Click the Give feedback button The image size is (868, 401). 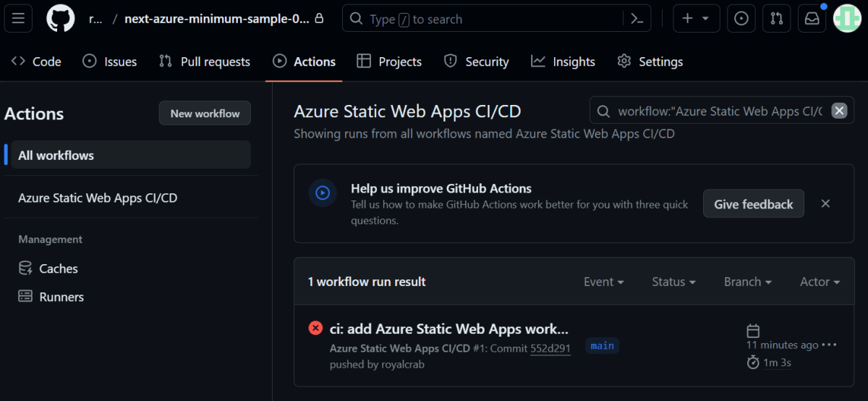coord(753,204)
